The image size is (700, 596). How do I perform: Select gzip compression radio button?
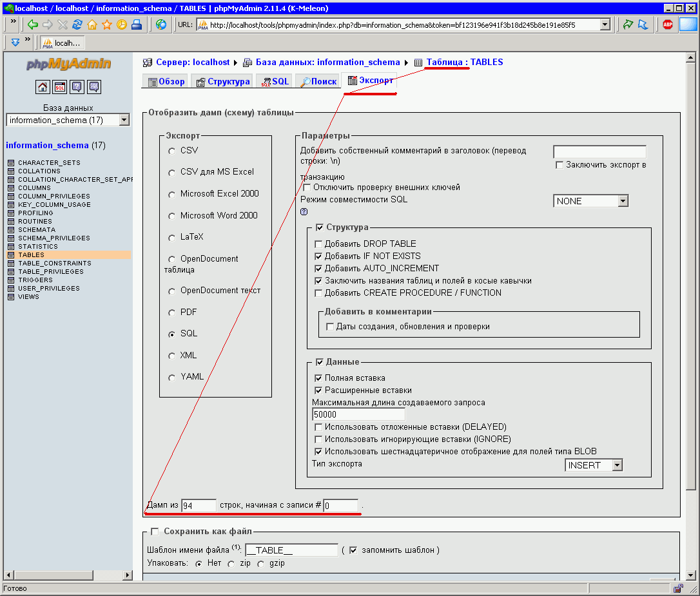tap(260, 564)
